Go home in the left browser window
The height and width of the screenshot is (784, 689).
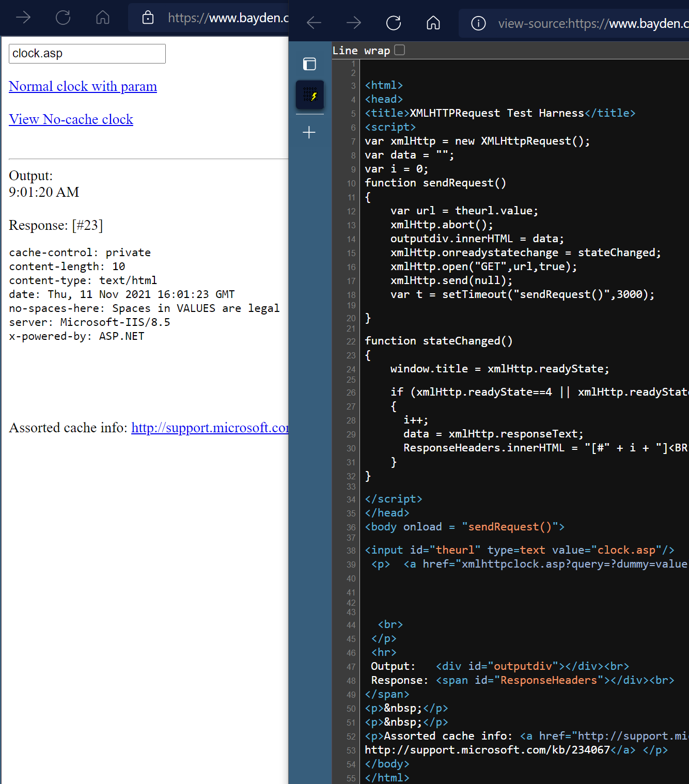pyautogui.click(x=103, y=18)
